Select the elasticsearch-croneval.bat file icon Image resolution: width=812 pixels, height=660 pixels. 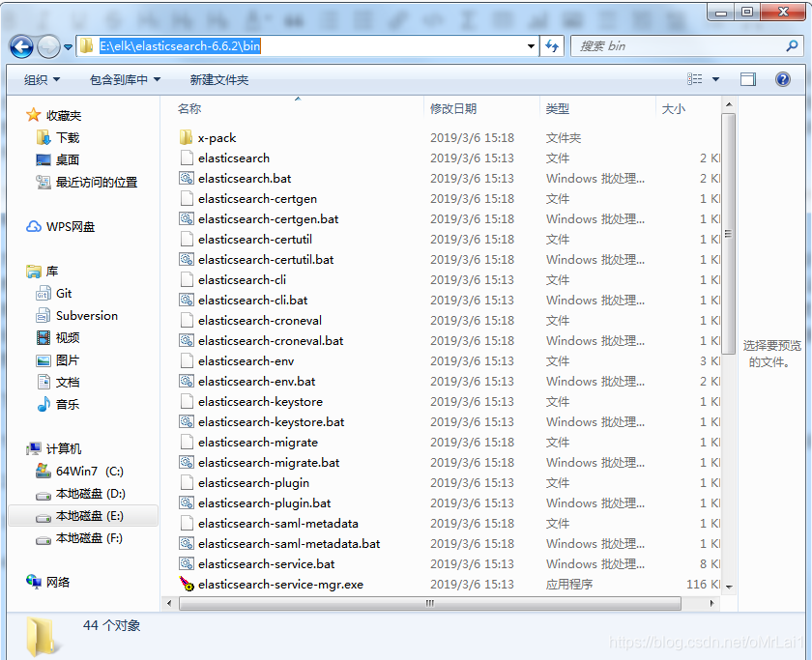point(187,340)
